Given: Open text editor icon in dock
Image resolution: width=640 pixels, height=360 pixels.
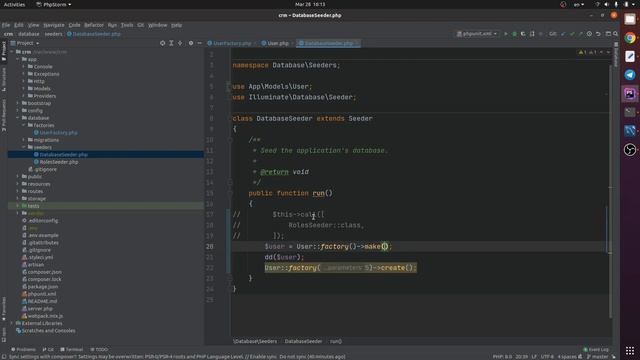Looking at the screenshot, I should pyautogui.click(x=630, y=56).
